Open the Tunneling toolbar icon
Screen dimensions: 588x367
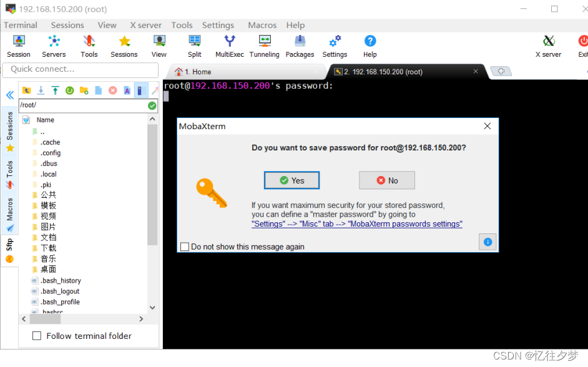265,46
